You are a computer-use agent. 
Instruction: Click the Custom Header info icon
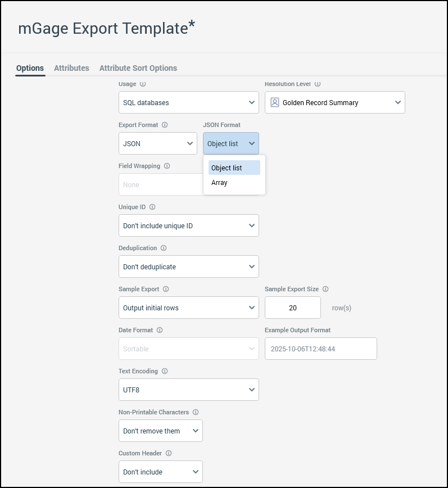(169, 454)
